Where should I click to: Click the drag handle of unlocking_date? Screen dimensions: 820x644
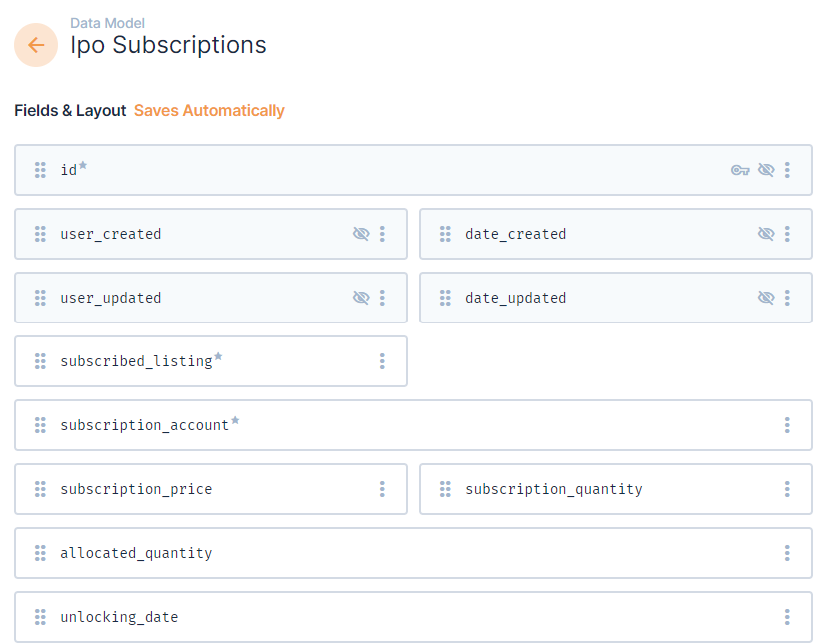[x=39, y=617]
